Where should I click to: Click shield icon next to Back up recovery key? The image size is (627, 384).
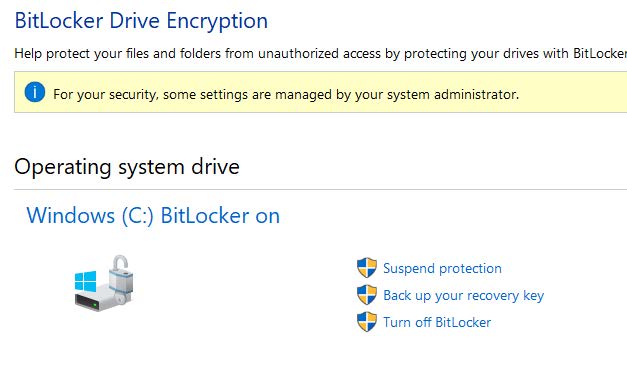[x=367, y=295]
